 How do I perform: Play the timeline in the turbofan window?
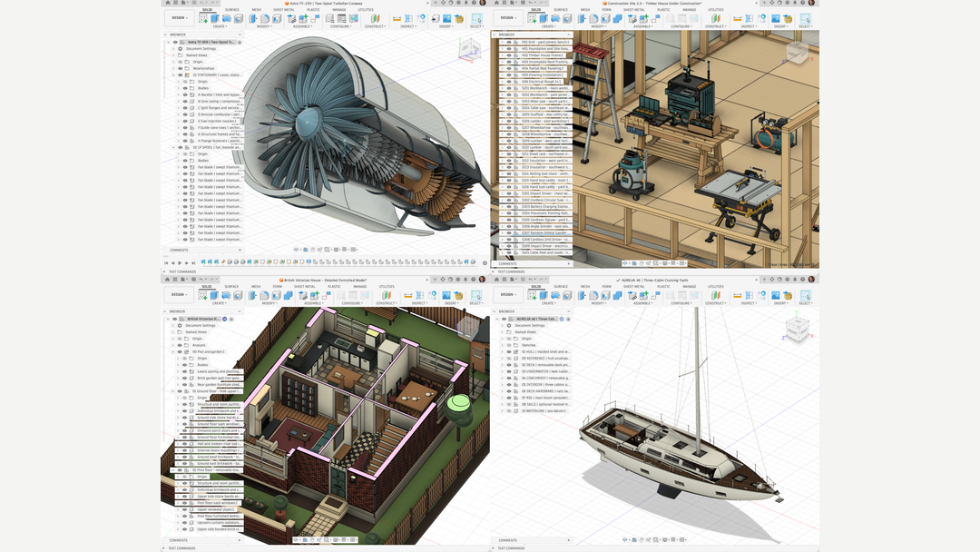[180, 262]
